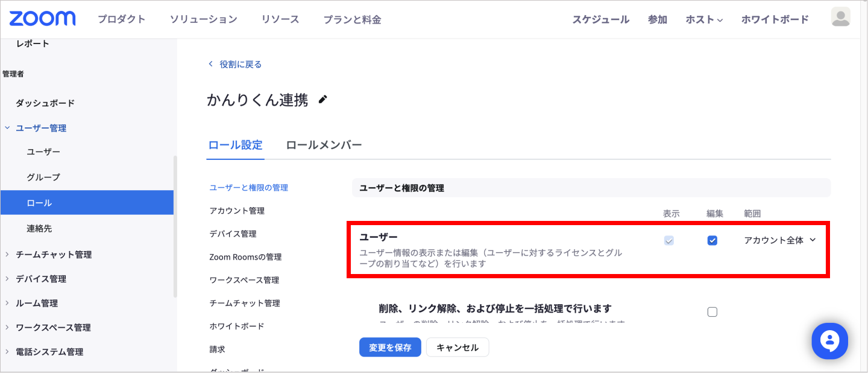The height and width of the screenshot is (373, 868).
Task: Click the Zoom logo
Action: [42, 19]
